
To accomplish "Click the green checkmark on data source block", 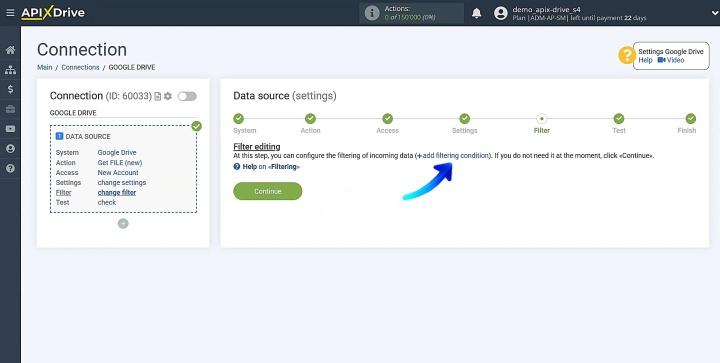I will [x=197, y=126].
